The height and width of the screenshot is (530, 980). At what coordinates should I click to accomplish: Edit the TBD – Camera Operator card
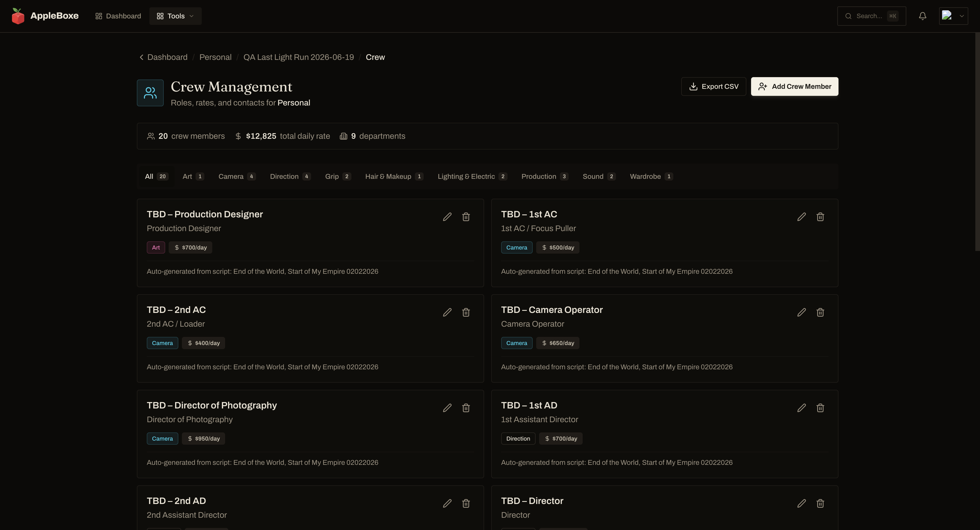coord(801,312)
